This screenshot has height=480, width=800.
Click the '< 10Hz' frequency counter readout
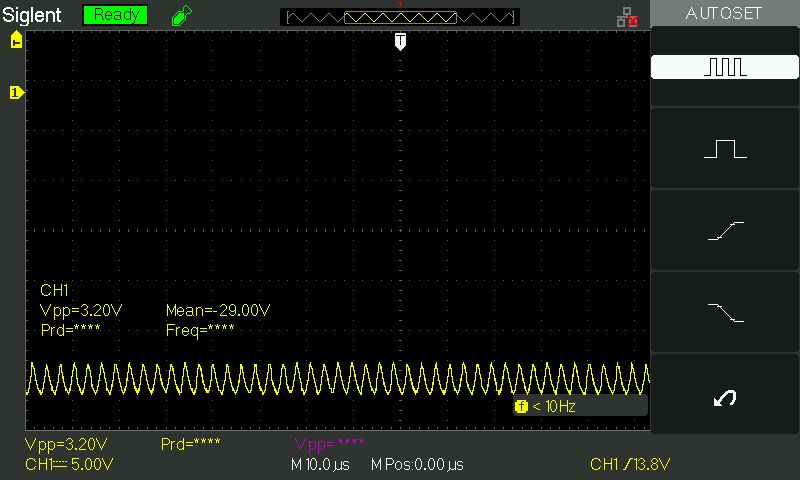554,407
